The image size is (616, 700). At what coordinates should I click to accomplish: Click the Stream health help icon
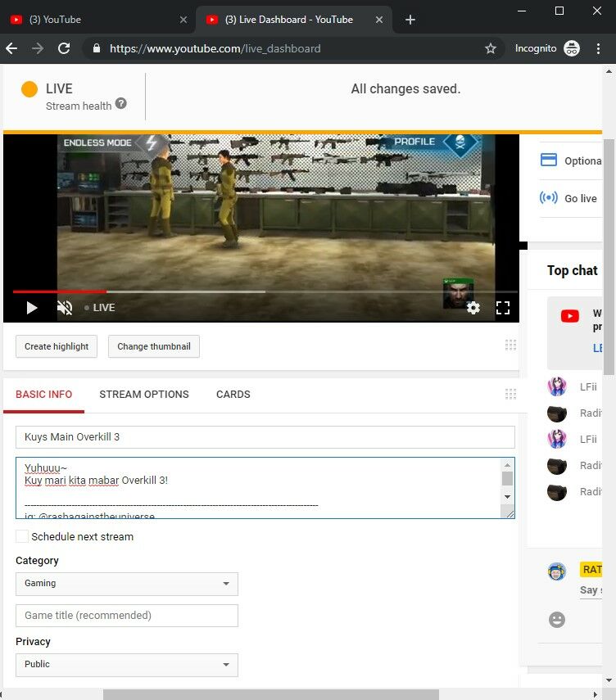tap(121, 104)
